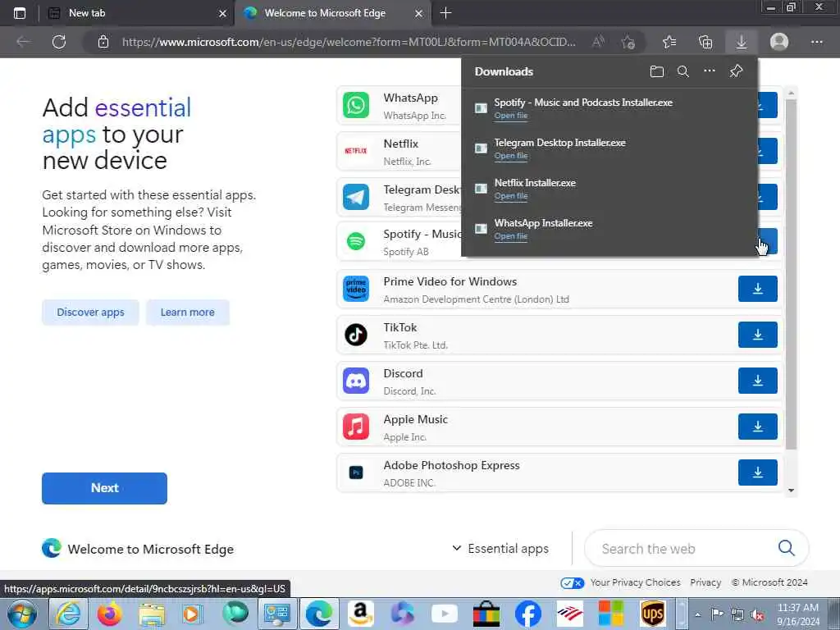Search downloads in the Downloads panel
840x630 pixels.
tap(683, 71)
